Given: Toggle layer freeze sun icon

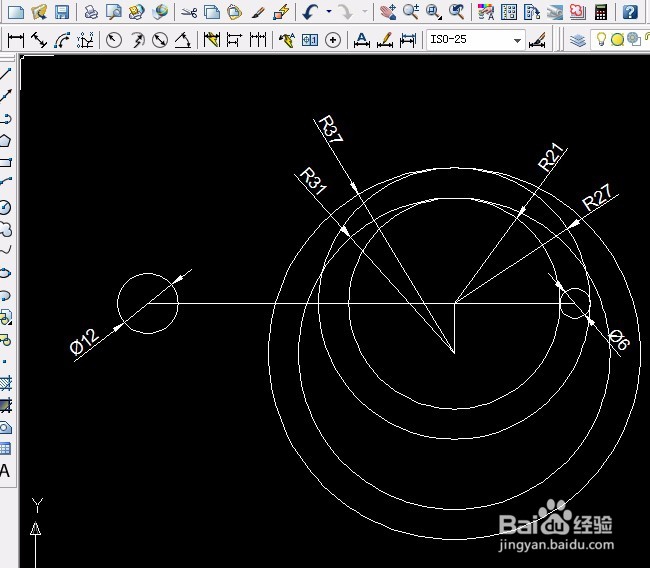Looking at the screenshot, I should point(617,40).
